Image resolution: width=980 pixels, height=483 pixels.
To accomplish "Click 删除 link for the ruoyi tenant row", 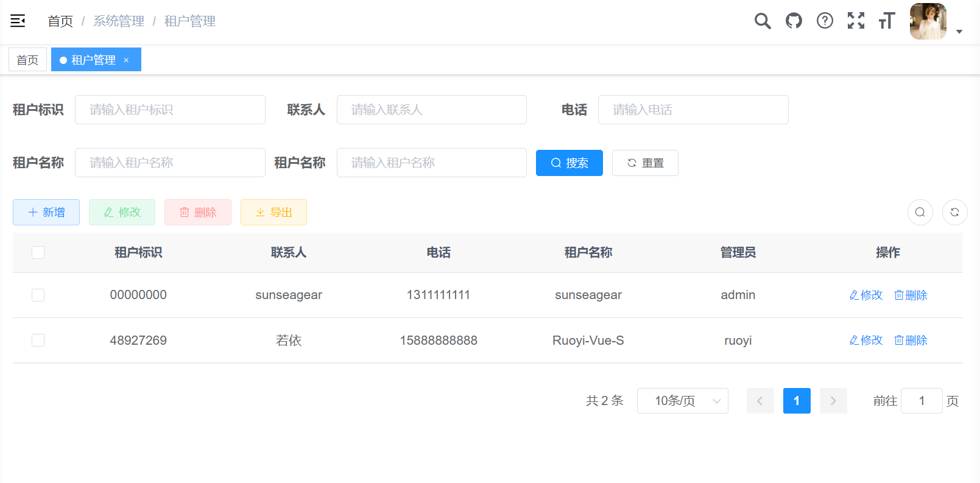I will (911, 340).
